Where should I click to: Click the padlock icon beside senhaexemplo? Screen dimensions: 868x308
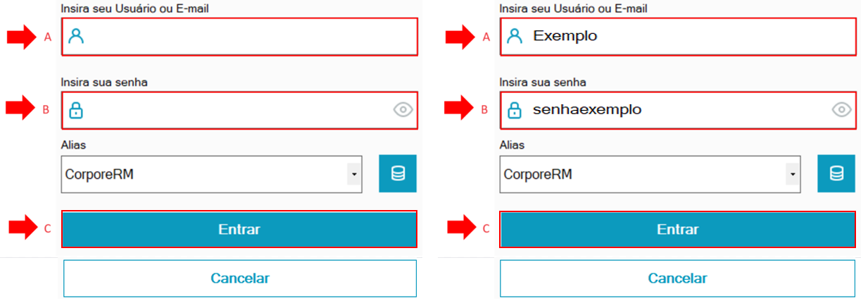click(515, 110)
